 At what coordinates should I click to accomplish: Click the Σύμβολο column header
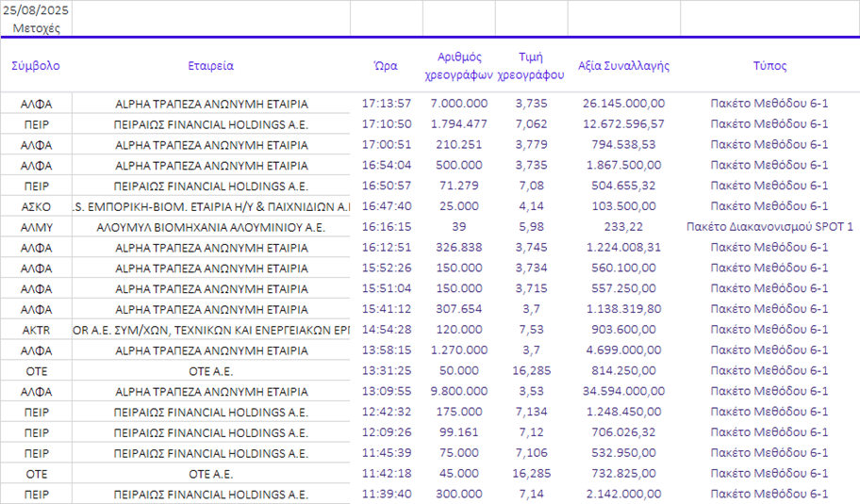(x=36, y=66)
